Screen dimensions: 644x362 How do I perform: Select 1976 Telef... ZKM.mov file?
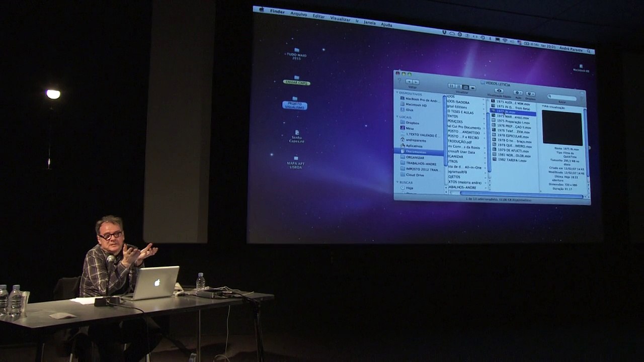coord(510,131)
